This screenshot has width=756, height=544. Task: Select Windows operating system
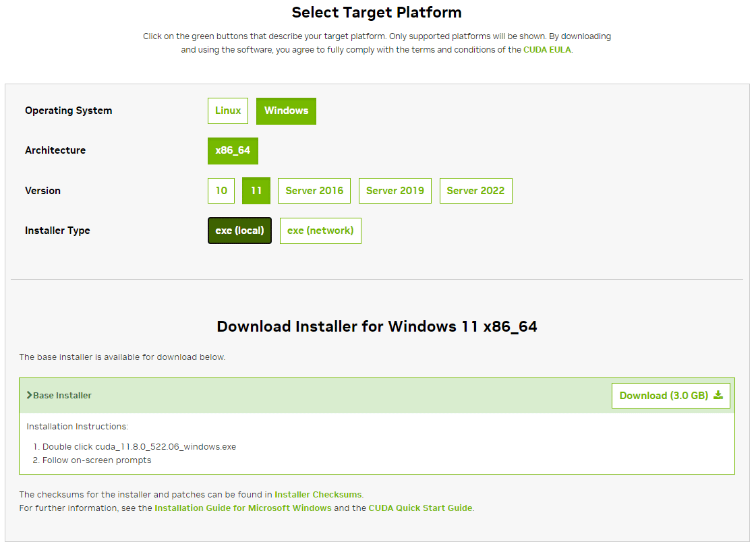pos(286,111)
